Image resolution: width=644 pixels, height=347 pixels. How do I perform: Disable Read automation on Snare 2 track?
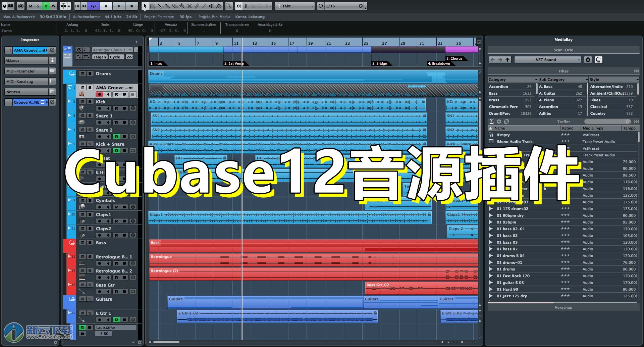(116, 137)
